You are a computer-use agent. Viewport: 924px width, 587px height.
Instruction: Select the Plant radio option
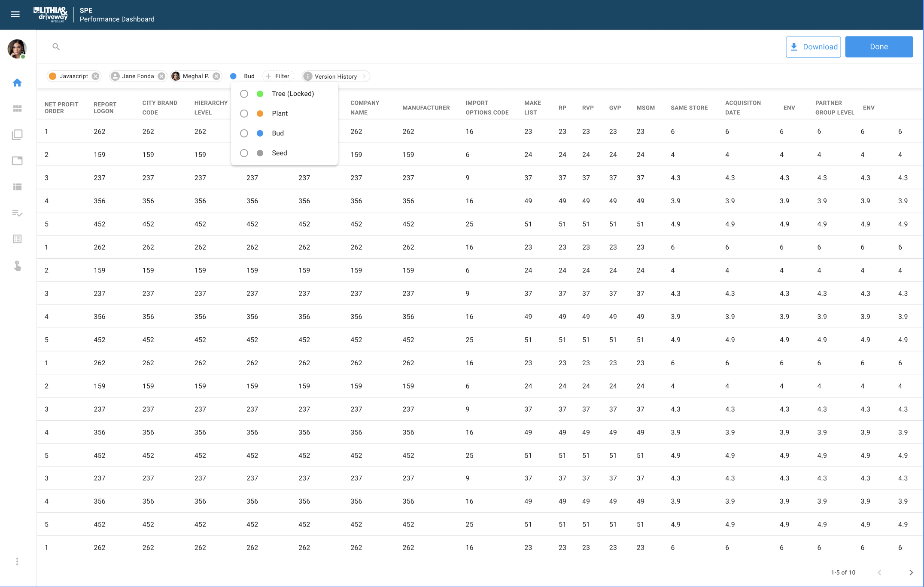[x=244, y=113]
